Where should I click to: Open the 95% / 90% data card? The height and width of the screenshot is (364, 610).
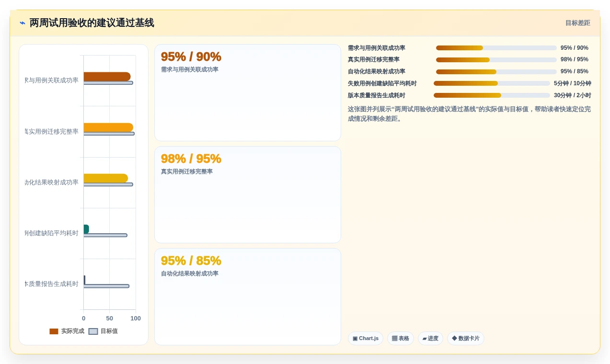coord(247,92)
